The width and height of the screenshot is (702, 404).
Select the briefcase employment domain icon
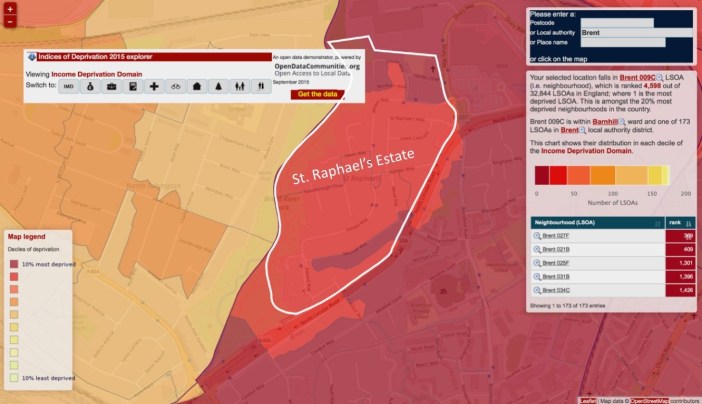(112, 87)
